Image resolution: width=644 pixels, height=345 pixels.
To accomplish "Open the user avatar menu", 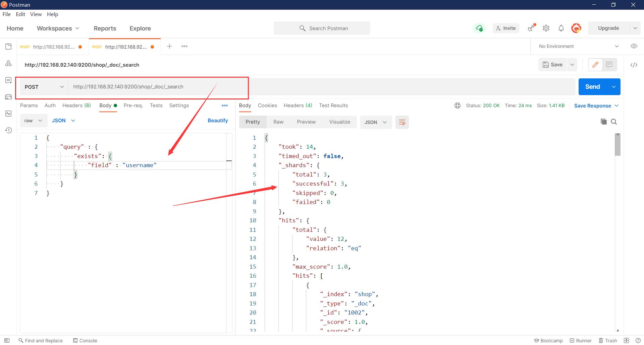I will tap(576, 28).
